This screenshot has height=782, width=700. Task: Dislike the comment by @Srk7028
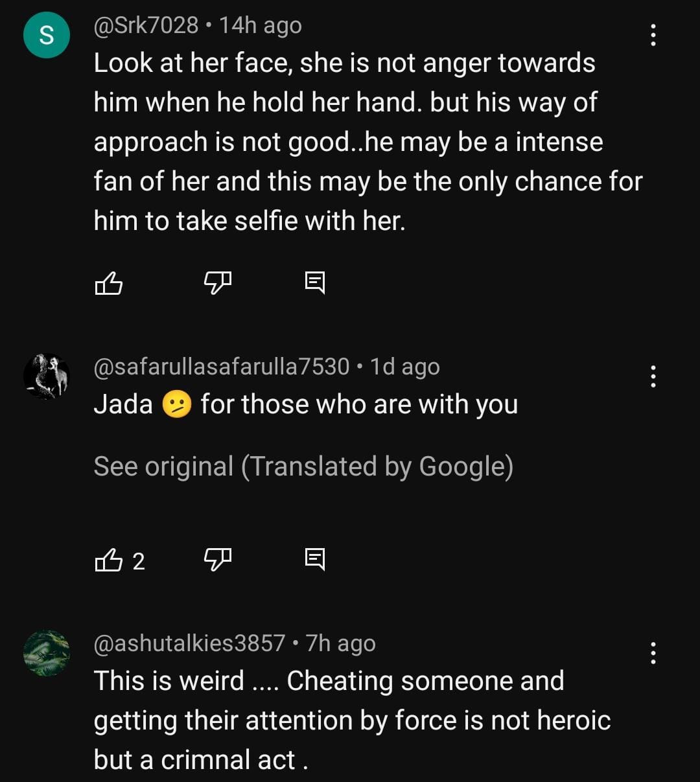click(218, 282)
